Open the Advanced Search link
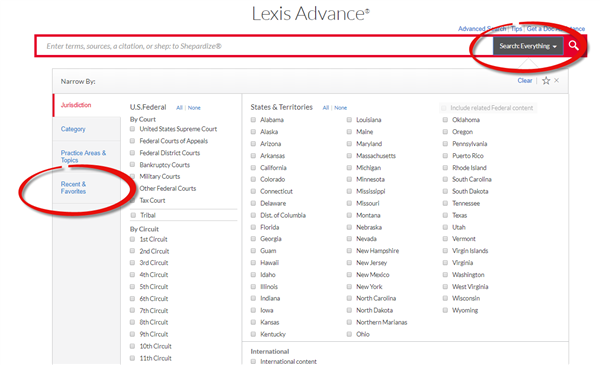This screenshot has width=600, height=365. click(482, 29)
